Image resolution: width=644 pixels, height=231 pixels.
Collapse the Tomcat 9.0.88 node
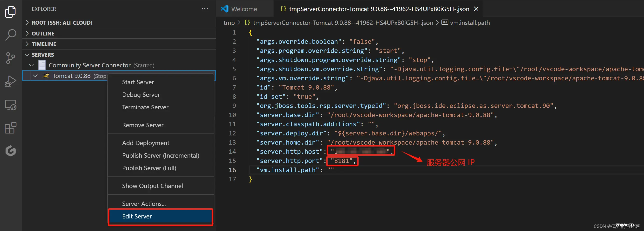tap(35, 76)
